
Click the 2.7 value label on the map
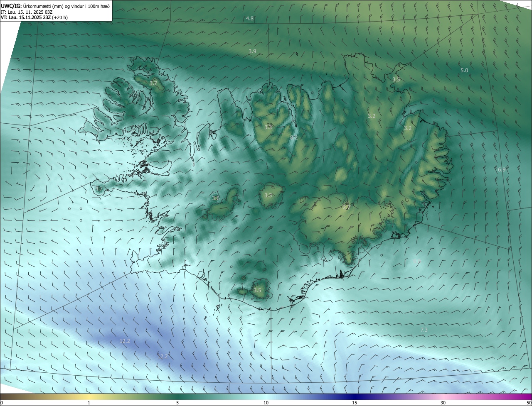(x=347, y=207)
